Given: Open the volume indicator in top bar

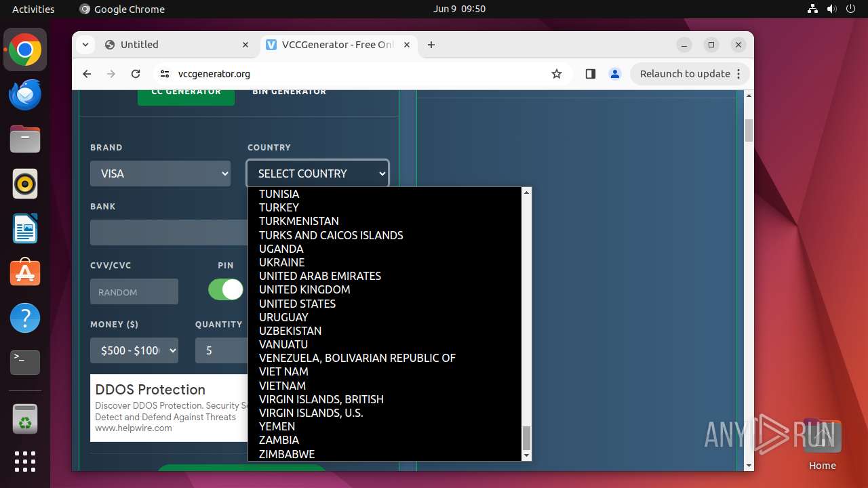Looking at the screenshot, I should click(832, 9).
